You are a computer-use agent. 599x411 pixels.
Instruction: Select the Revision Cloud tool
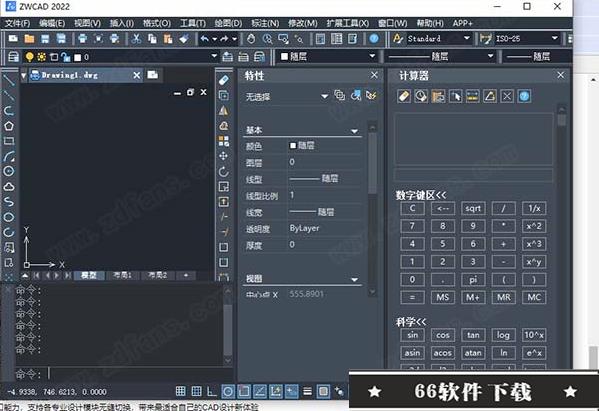click(x=9, y=186)
